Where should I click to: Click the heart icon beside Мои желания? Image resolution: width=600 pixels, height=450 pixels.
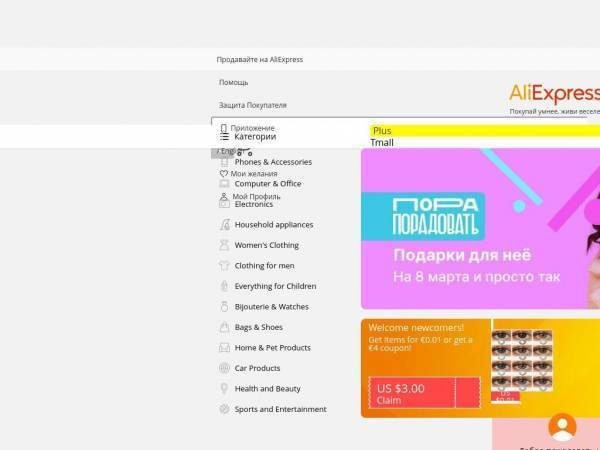tap(224, 173)
